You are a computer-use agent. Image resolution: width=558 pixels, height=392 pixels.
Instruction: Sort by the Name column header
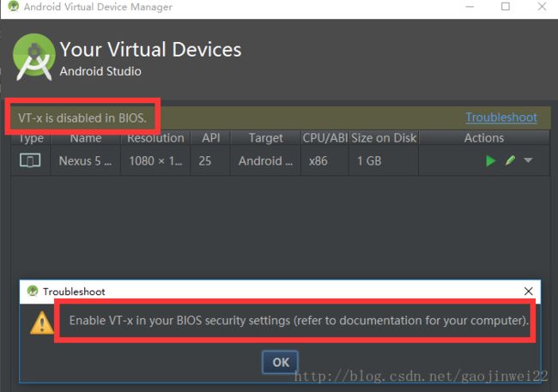click(x=86, y=138)
